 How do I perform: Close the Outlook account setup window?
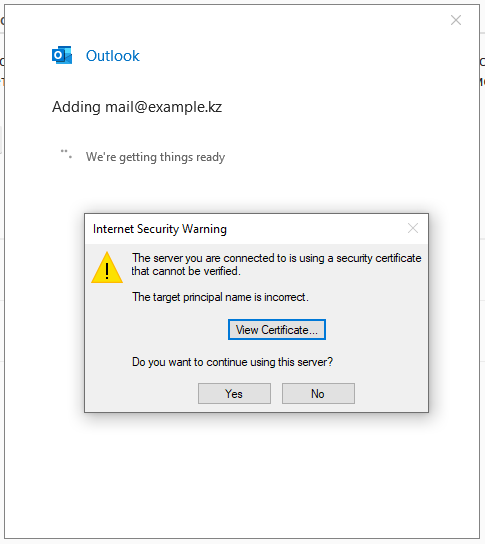click(456, 20)
